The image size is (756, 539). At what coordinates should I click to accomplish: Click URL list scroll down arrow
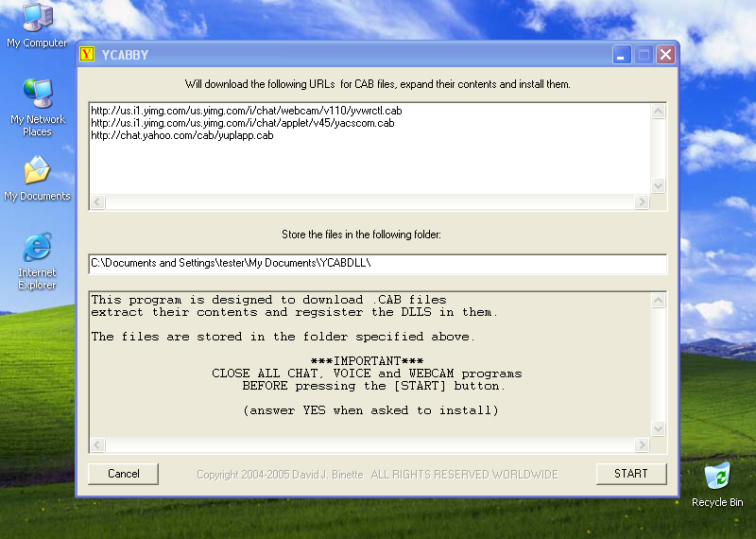point(658,185)
